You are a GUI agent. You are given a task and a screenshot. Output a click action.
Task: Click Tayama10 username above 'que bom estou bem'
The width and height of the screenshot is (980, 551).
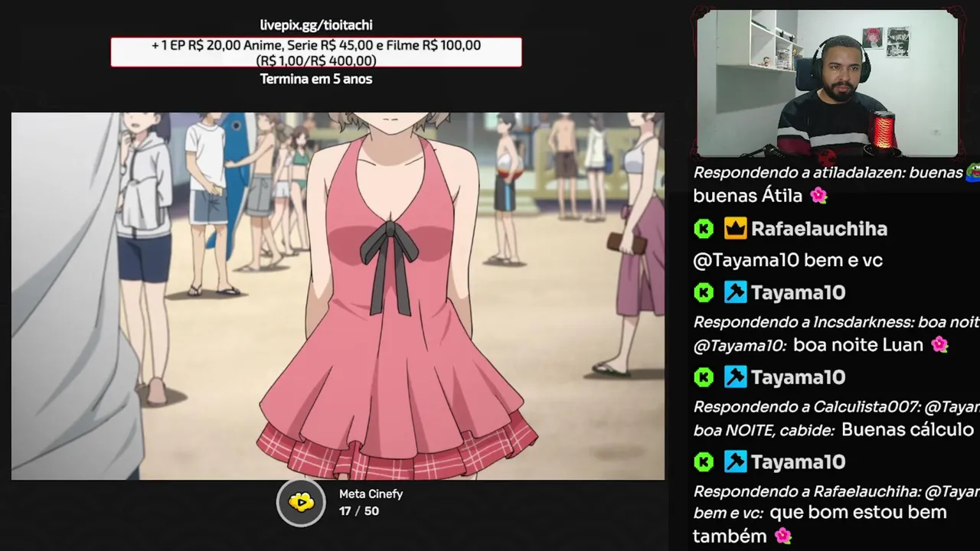point(798,462)
